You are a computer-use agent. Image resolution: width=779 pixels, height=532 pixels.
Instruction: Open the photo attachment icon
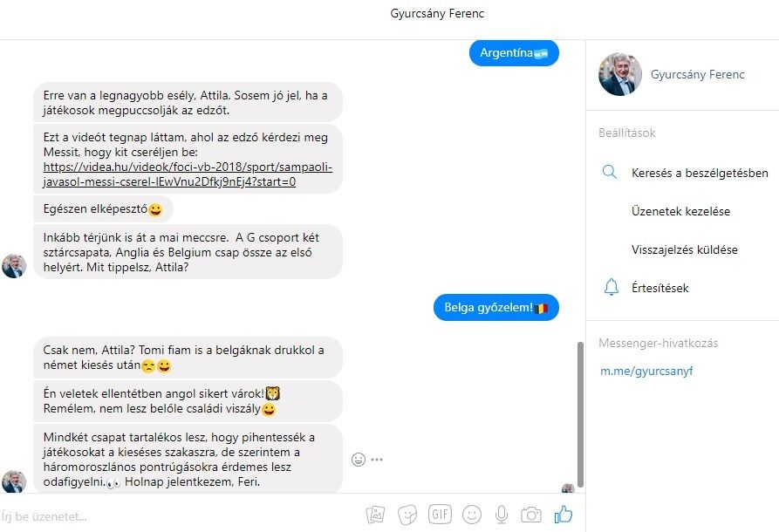[376, 515]
